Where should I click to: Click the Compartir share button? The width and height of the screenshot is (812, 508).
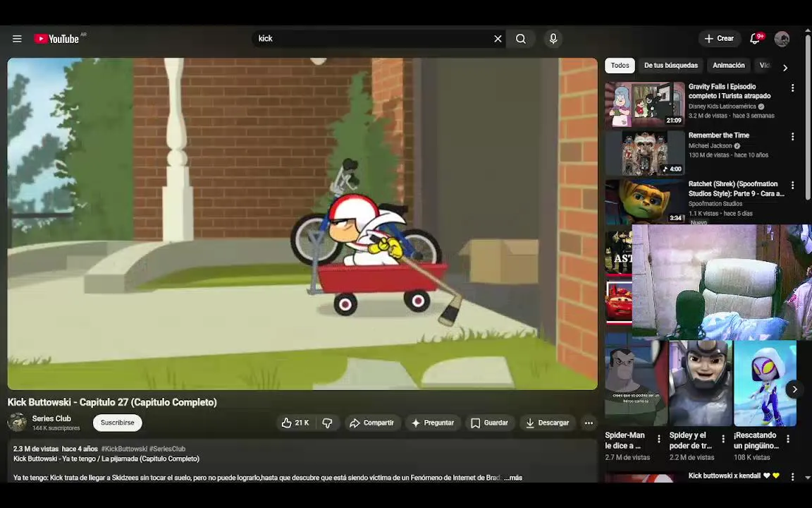[x=372, y=423]
